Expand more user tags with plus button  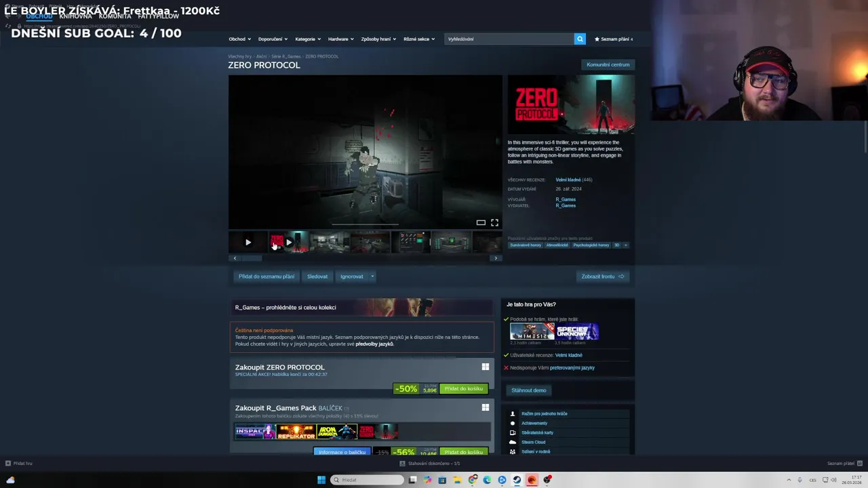tap(625, 245)
